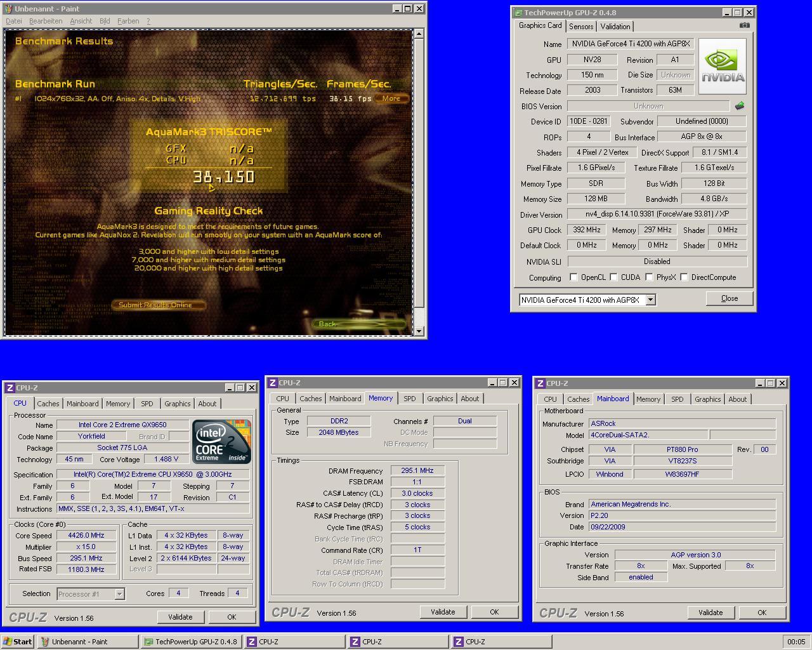The image size is (812, 650).
Task: Click the CAS# Latency 3.0 clocks value
Action: [x=417, y=494]
